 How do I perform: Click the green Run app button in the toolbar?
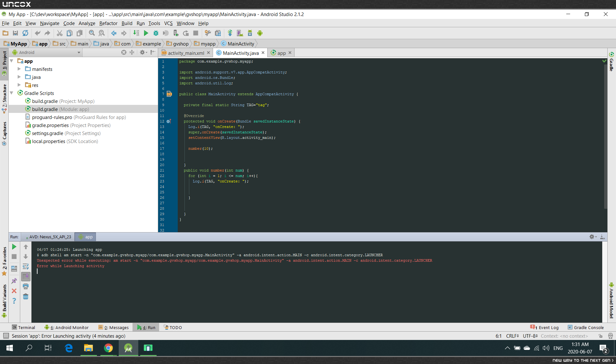[146, 33]
